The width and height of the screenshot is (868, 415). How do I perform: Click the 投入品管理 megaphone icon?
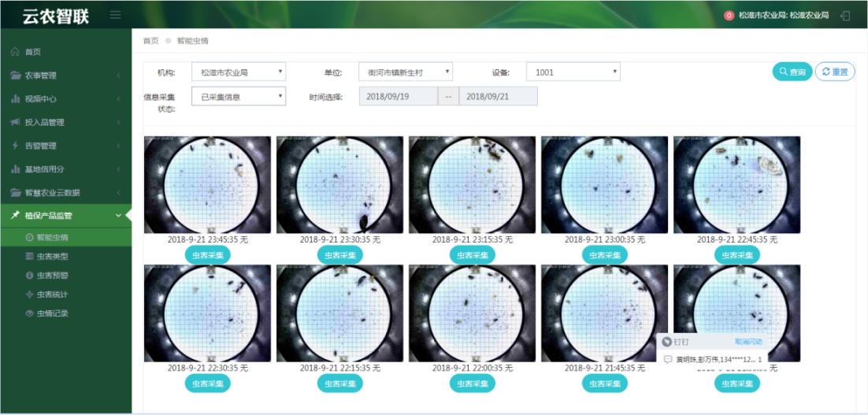(14, 123)
